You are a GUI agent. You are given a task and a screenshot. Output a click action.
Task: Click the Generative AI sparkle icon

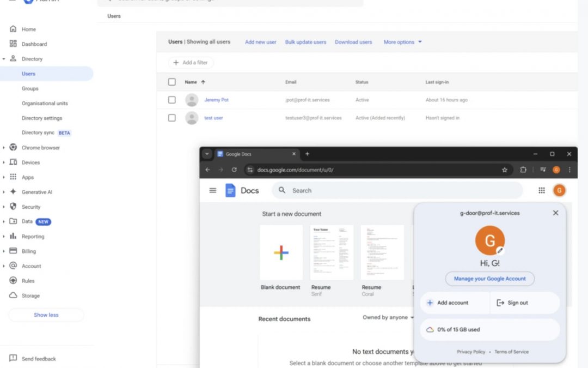pyautogui.click(x=13, y=191)
